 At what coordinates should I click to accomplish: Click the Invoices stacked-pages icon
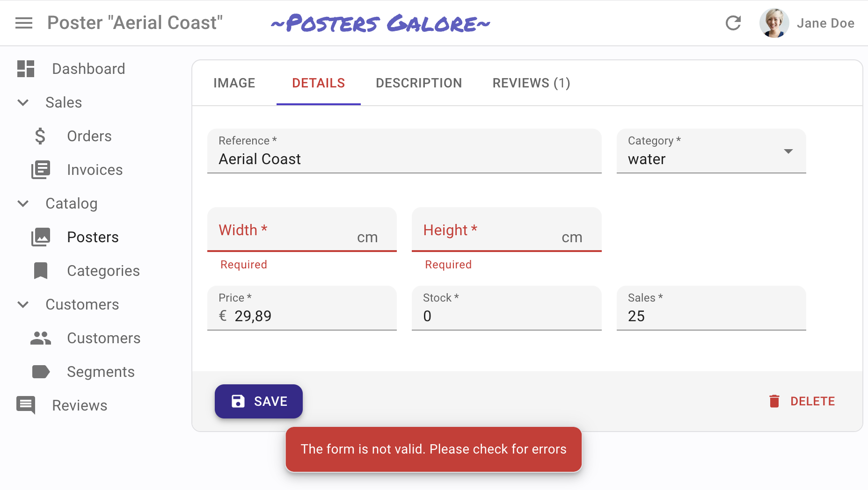(40, 170)
